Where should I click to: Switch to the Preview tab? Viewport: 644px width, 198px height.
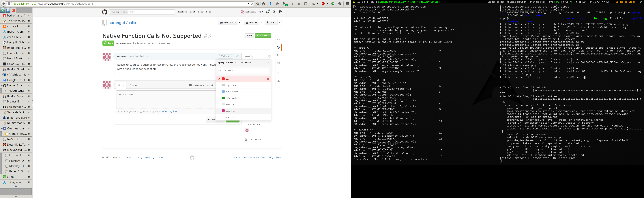pos(134,85)
